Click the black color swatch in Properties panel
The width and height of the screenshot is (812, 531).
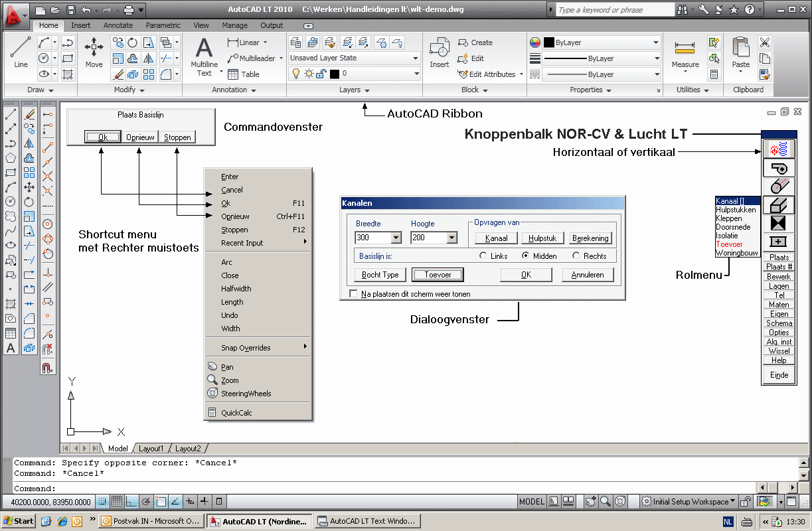point(549,42)
